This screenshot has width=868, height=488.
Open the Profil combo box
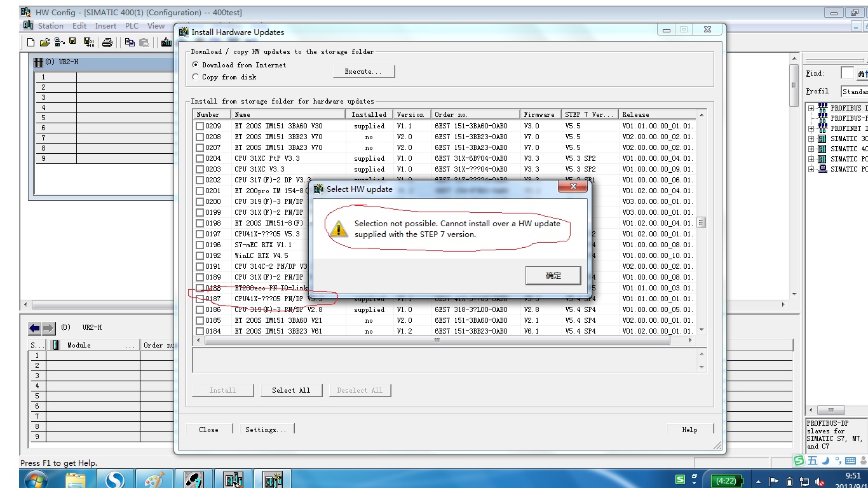[x=854, y=91]
